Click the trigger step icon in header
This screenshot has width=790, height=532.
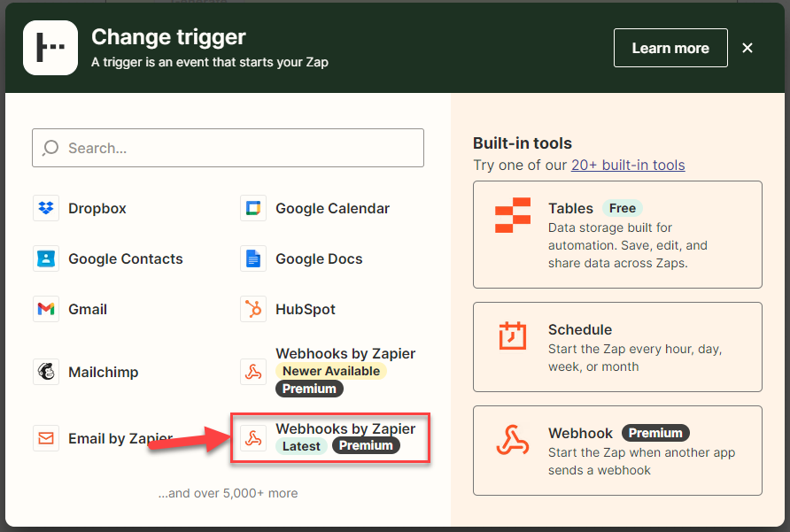coord(50,48)
